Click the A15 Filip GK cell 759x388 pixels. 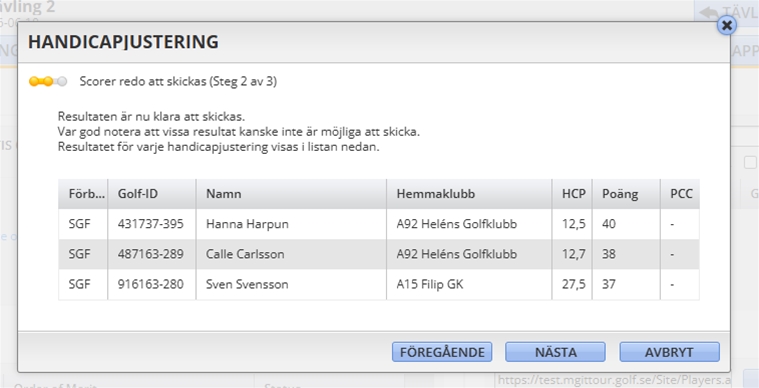[x=469, y=284]
